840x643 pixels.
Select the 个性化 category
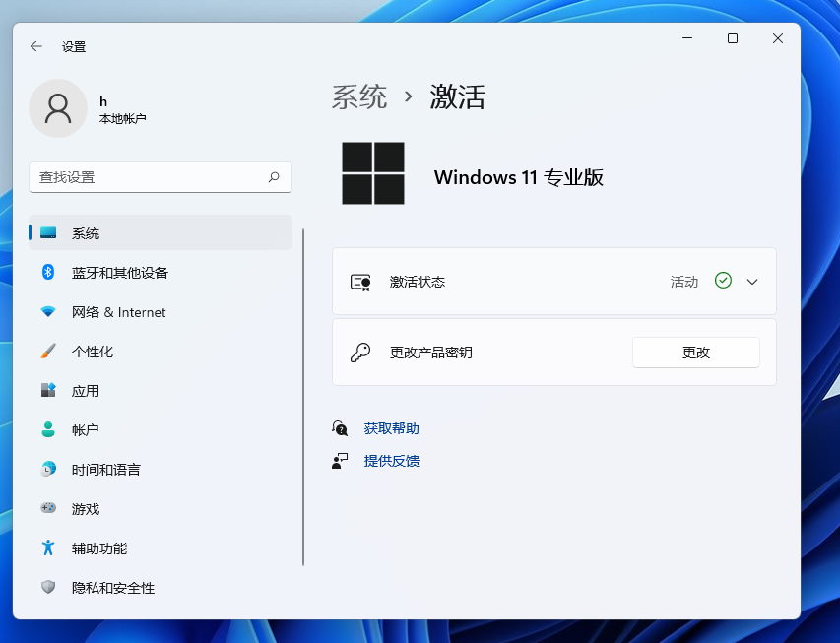[161, 352]
